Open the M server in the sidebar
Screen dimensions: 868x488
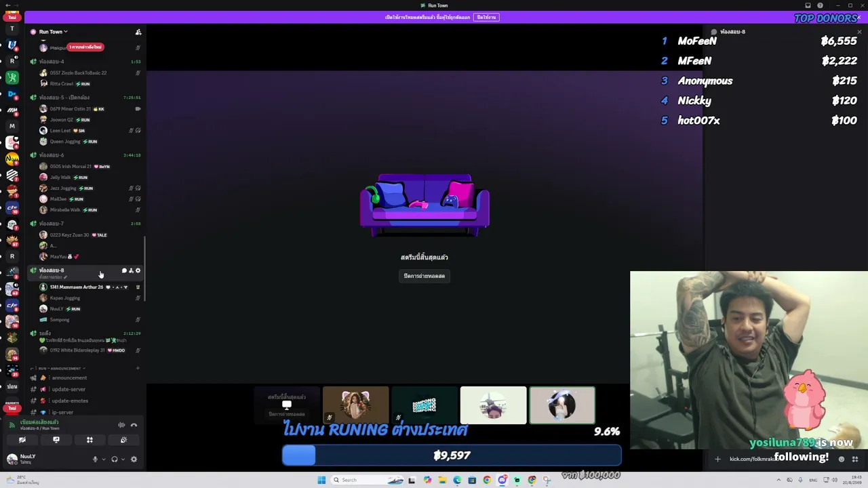click(12, 126)
